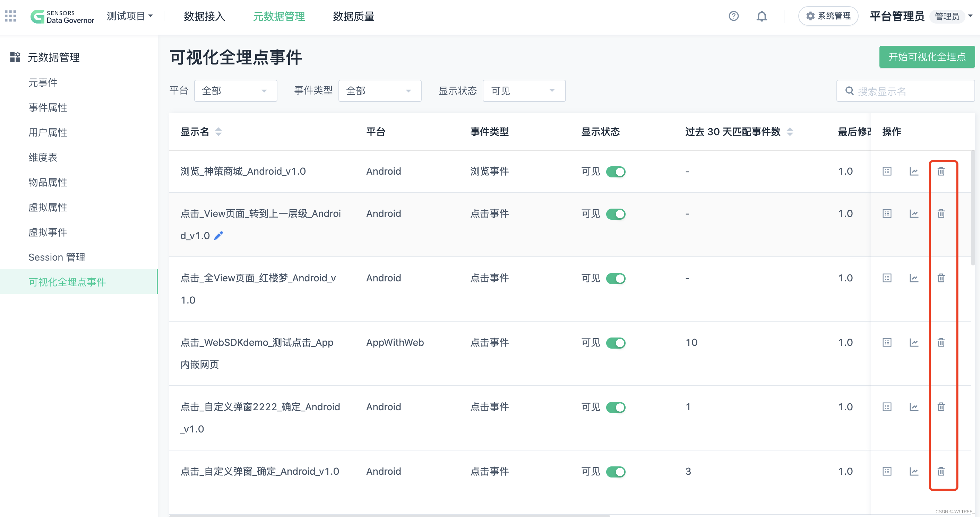Expand the 平台 filter dropdown
This screenshot has width=980, height=517.
coord(235,91)
